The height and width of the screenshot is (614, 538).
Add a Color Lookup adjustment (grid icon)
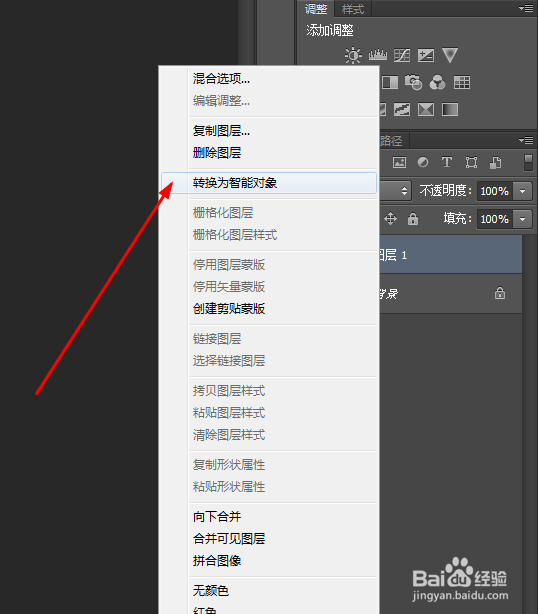[462, 82]
